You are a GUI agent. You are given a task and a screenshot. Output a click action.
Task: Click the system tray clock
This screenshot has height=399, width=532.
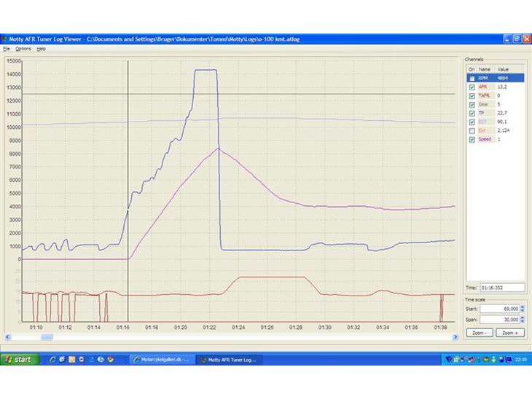[521, 360]
